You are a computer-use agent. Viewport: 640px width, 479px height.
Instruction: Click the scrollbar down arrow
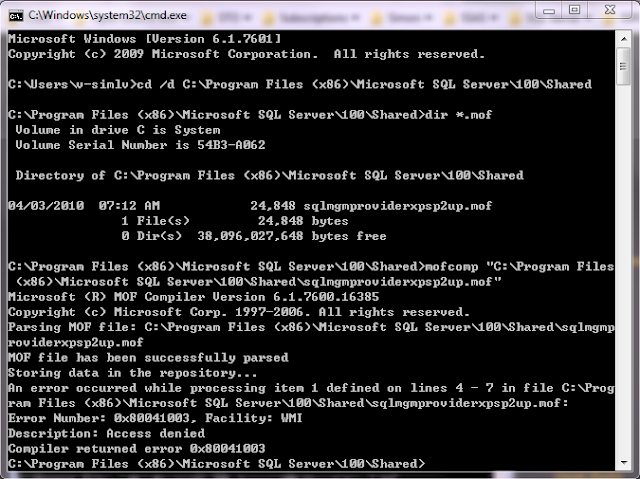624,463
